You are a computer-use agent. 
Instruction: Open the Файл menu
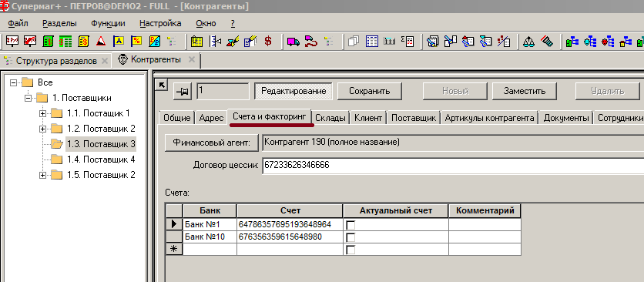click(x=18, y=23)
